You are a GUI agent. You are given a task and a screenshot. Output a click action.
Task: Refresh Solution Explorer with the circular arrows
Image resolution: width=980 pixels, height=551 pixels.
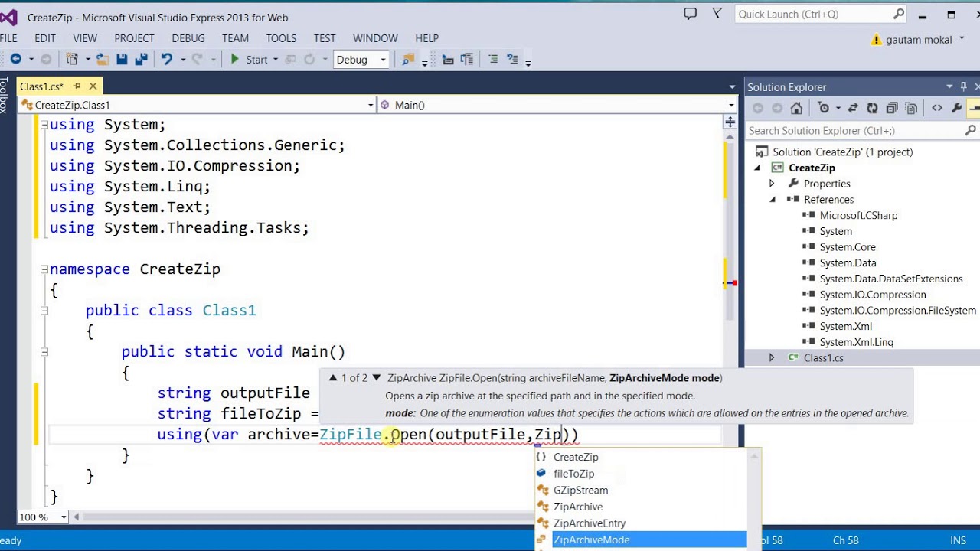(x=873, y=109)
